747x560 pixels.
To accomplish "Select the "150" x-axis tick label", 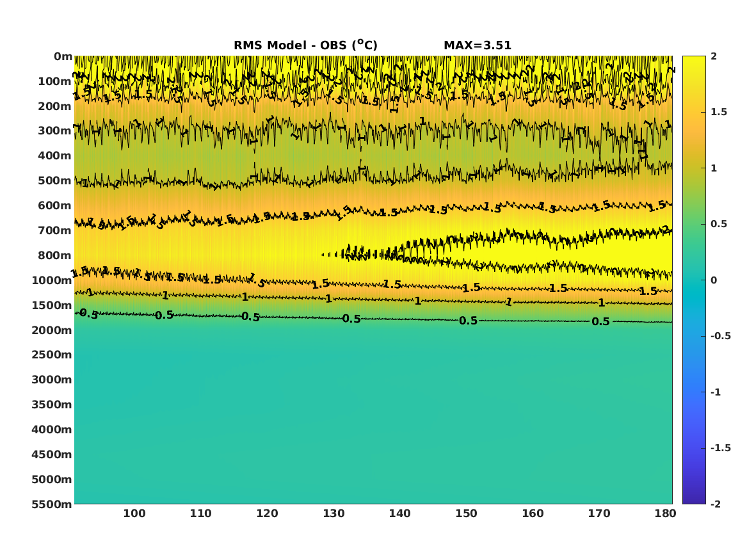I will pyautogui.click(x=466, y=513).
